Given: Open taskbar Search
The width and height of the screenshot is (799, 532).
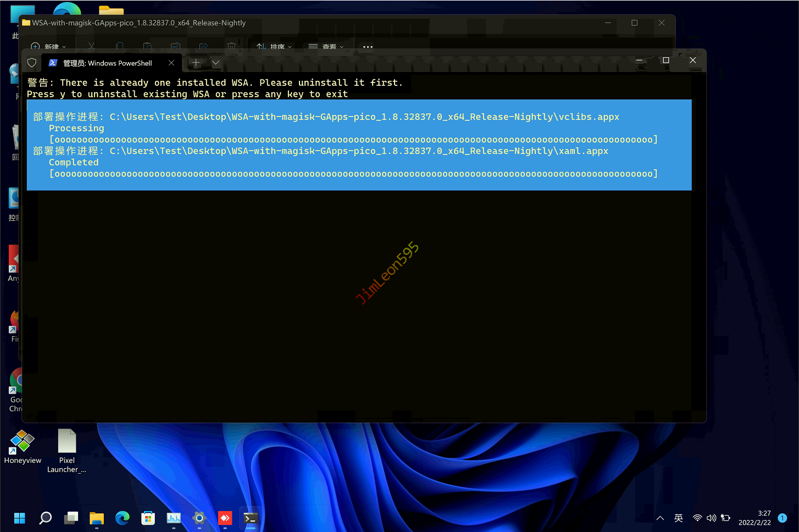Looking at the screenshot, I should [46, 518].
